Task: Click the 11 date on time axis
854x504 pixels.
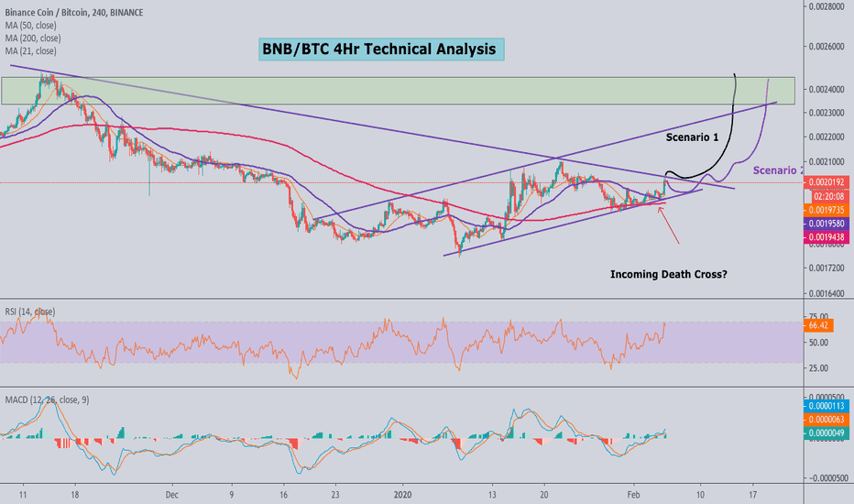Action: [22, 495]
